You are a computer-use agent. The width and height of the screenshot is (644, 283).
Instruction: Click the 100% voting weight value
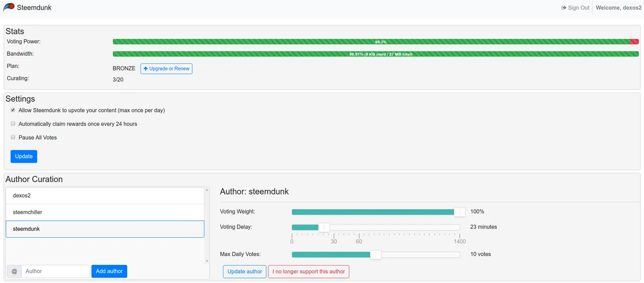pyautogui.click(x=477, y=212)
